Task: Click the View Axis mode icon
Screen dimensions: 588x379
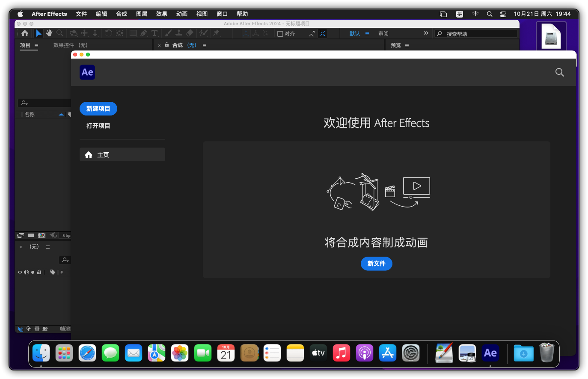Action: pos(266,33)
